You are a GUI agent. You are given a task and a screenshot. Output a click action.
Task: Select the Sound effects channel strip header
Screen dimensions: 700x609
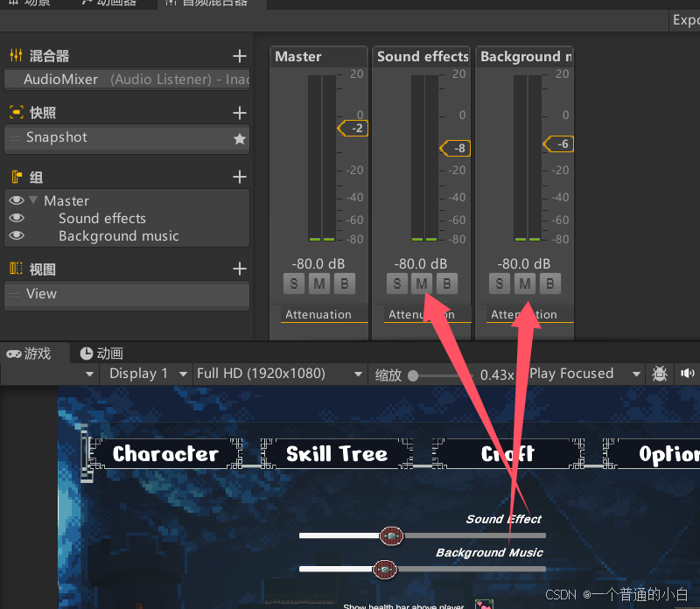tap(422, 57)
